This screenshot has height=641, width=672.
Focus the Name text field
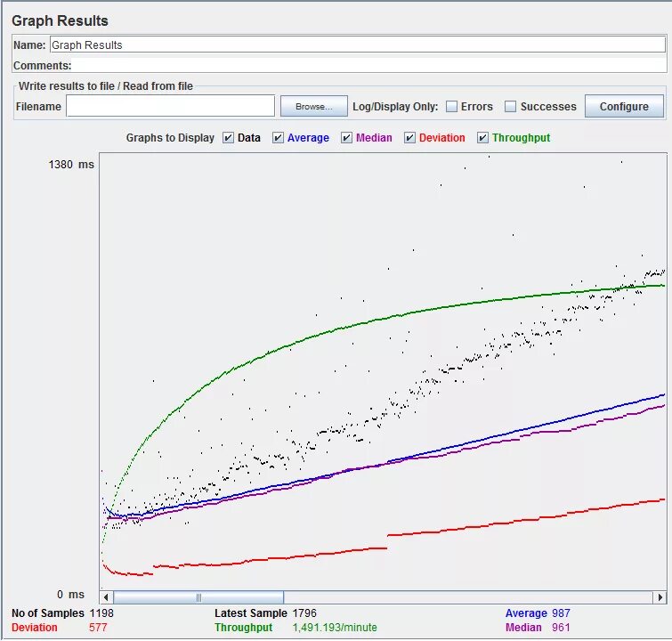(x=358, y=45)
